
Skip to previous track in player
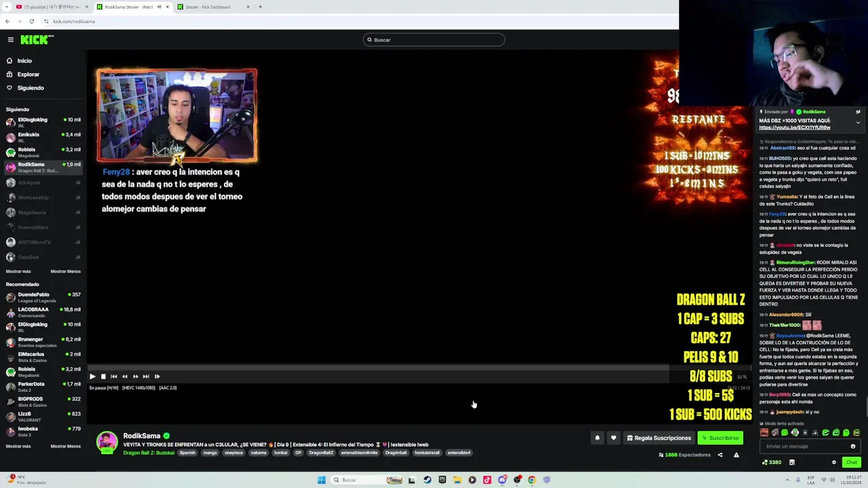click(114, 376)
